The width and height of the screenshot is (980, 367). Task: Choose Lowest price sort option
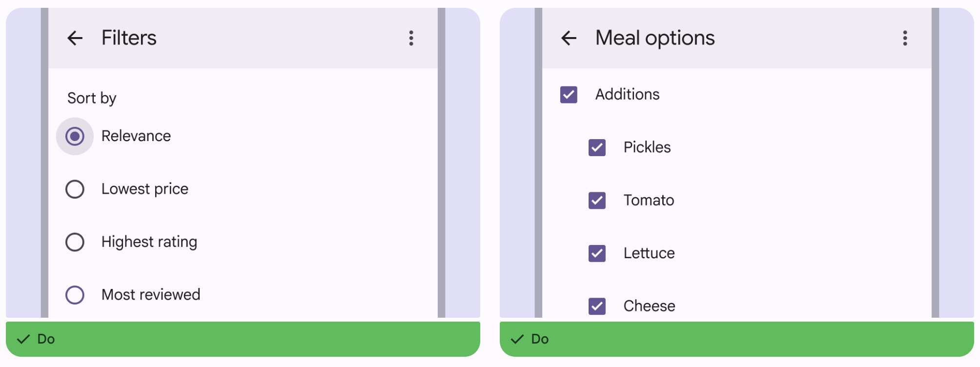(75, 189)
